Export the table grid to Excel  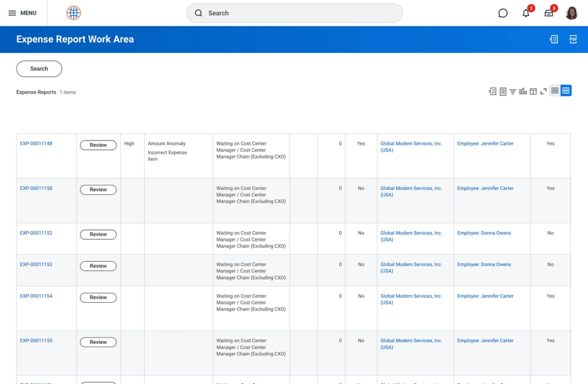(x=493, y=91)
